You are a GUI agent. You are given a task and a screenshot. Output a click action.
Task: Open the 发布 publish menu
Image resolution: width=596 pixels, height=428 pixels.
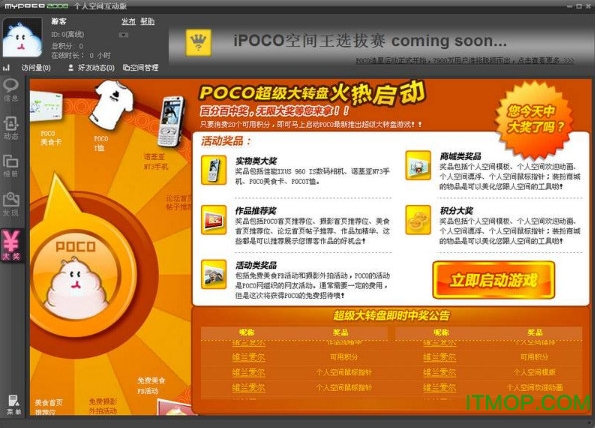click(128, 21)
